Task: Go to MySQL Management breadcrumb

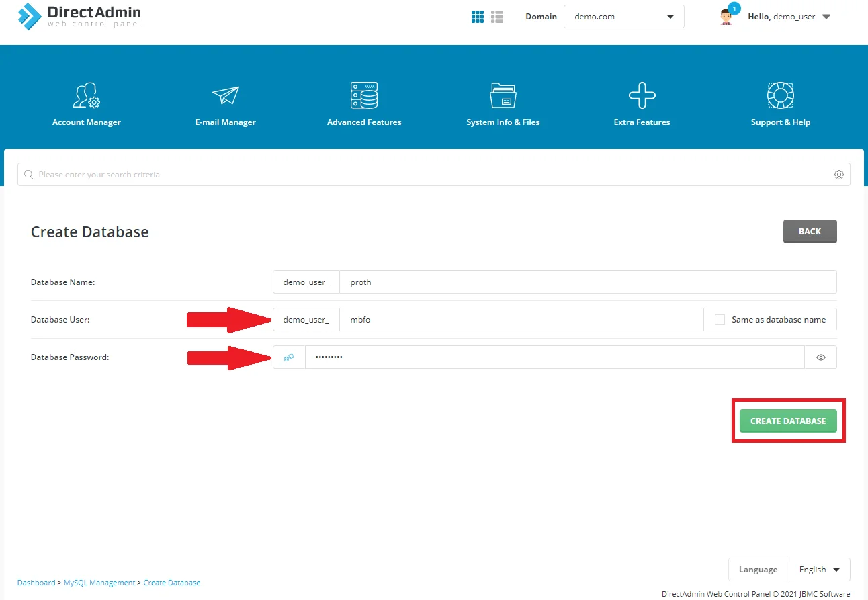Action: (x=99, y=583)
